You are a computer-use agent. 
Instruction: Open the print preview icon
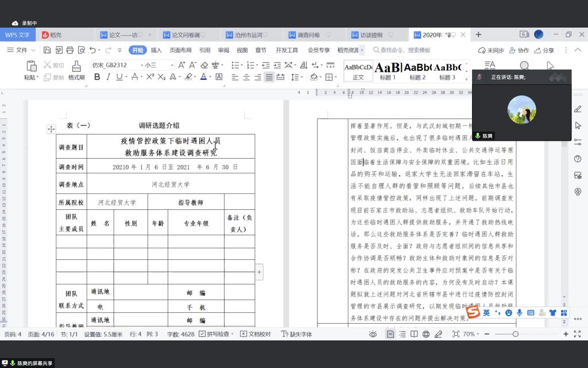tap(81, 50)
